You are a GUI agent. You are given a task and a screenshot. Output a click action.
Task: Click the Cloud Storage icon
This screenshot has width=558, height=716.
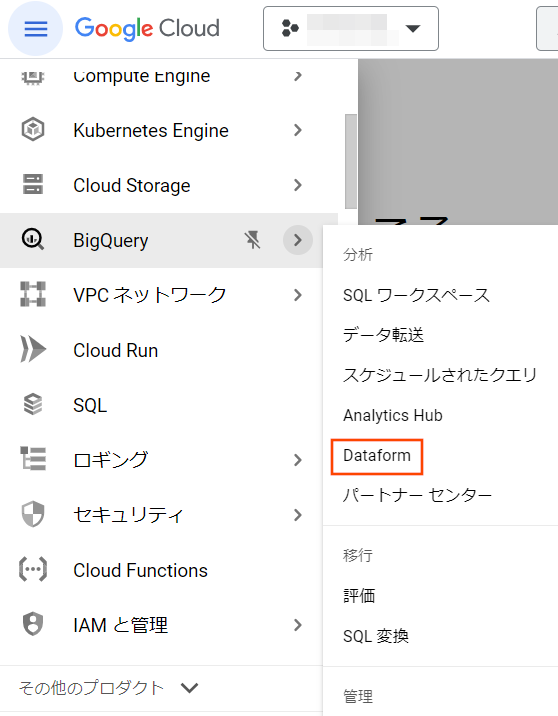pyautogui.click(x=33, y=184)
